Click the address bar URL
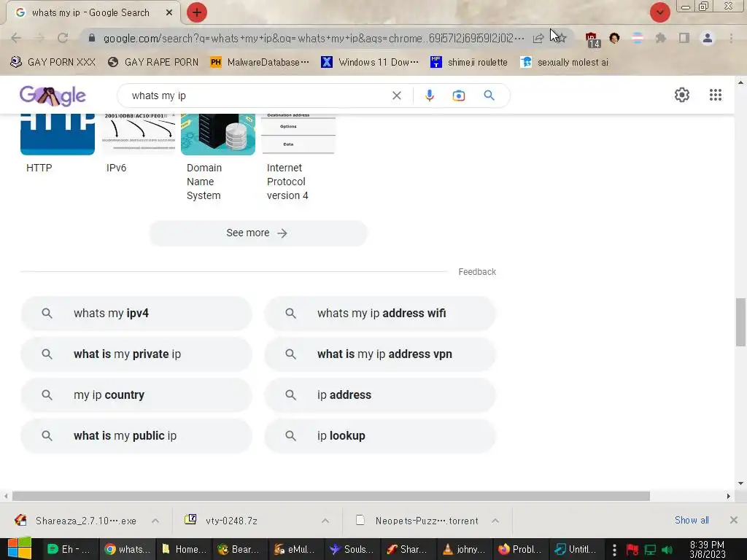747x560 pixels. [314, 38]
